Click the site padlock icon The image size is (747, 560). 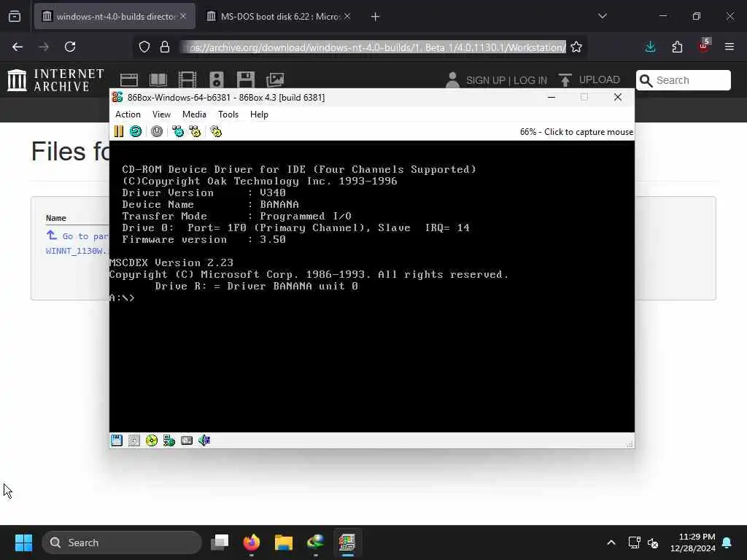tap(165, 47)
